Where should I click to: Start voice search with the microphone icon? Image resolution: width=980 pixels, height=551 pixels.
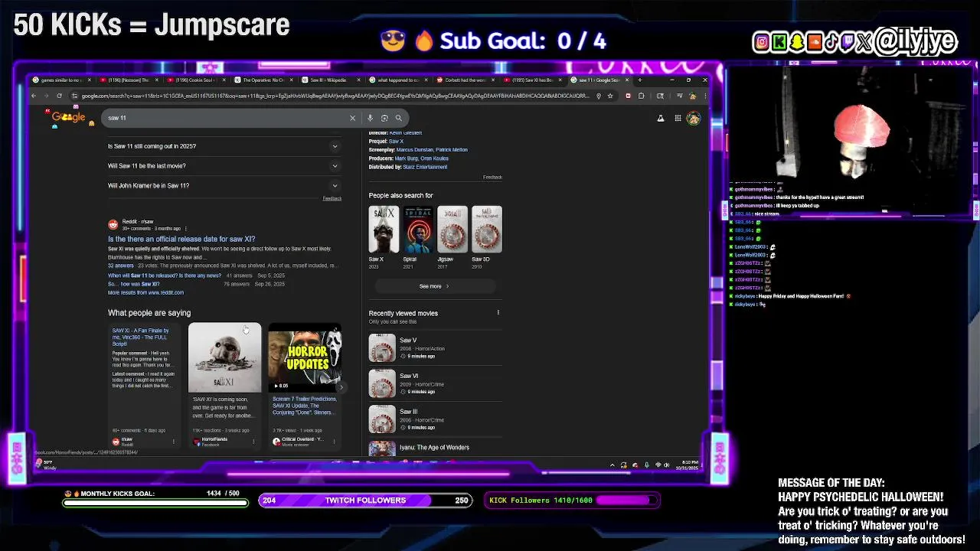coord(370,118)
